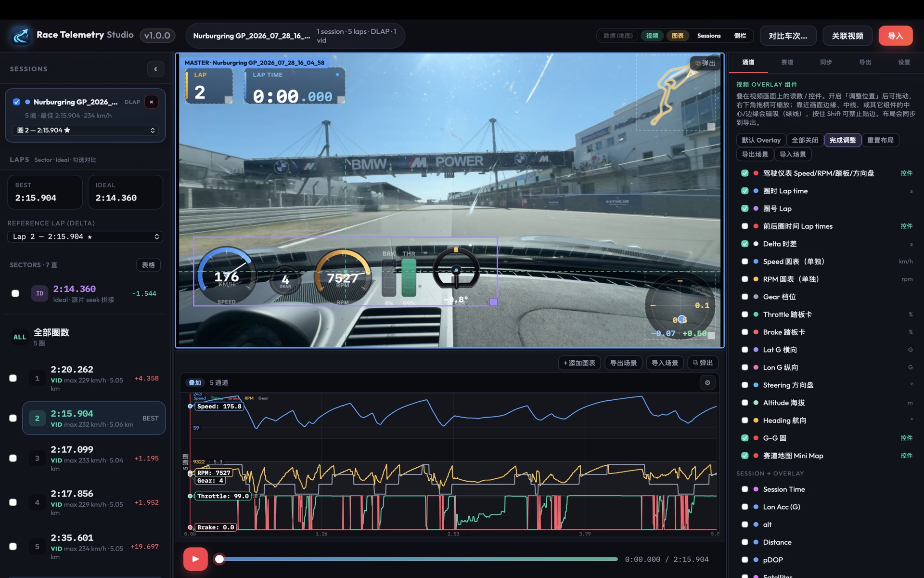This screenshot has width=924, height=578.
Task: Open the Reference Lap delta dropdown
Action: tap(85, 236)
